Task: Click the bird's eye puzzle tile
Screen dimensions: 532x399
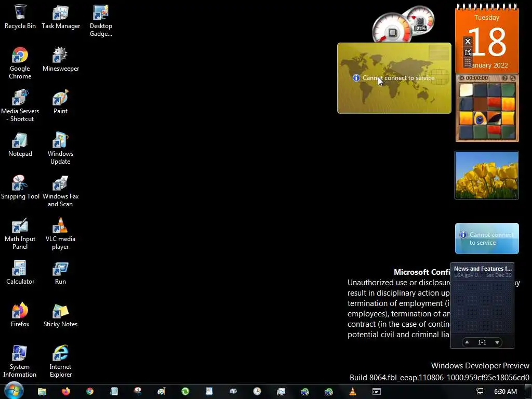Action: coord(480,118)
